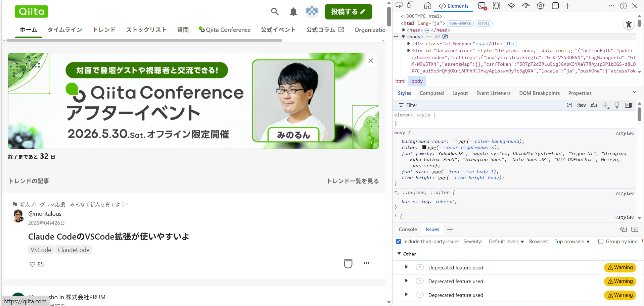Open the user avatar menu in header
The height and width of the screenshot is (306, 644).
pyautogui.click(x=312, y=12)
